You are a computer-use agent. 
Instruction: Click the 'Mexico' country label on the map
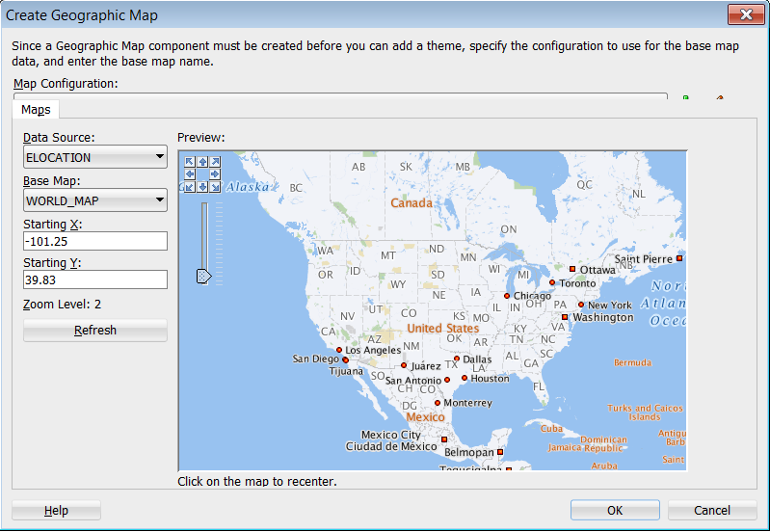425,417
